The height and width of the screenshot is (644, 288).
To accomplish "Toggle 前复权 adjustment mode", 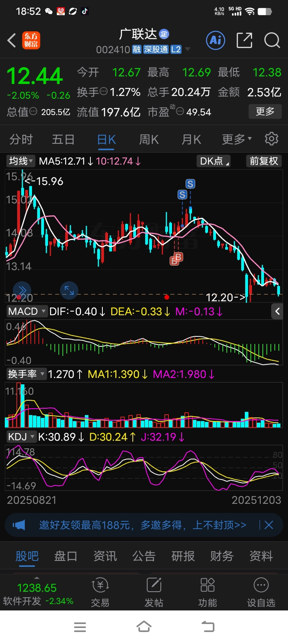I will coord(264,161).
